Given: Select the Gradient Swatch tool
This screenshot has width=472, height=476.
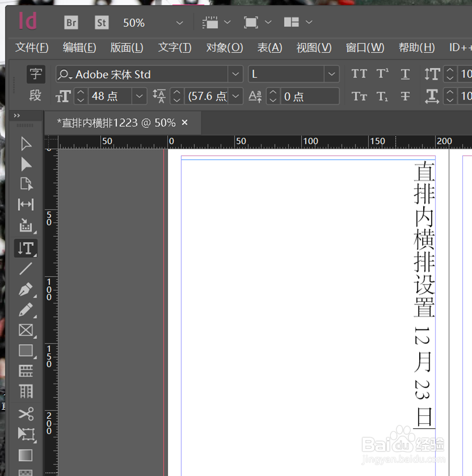Looking at the screenshot, I should click(26, 456).
